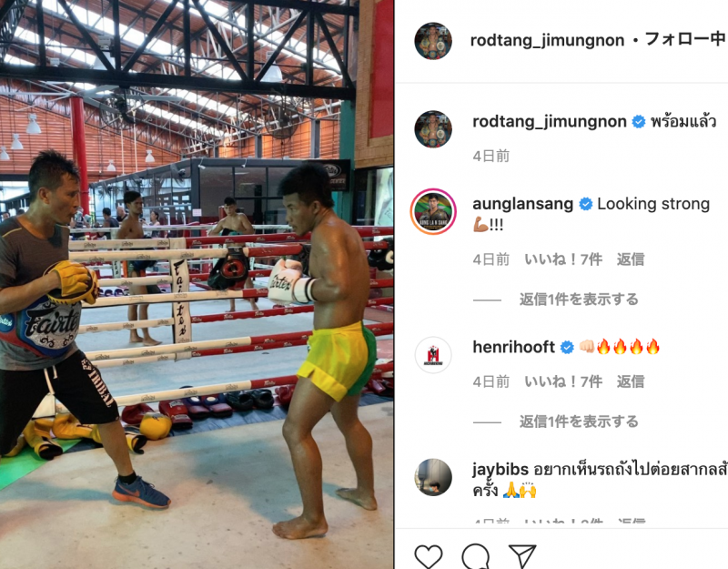Image resolution: width=728 pixels, height=569 pixels.
Task: Like the post with the heart icon
Action: [428, 556]
